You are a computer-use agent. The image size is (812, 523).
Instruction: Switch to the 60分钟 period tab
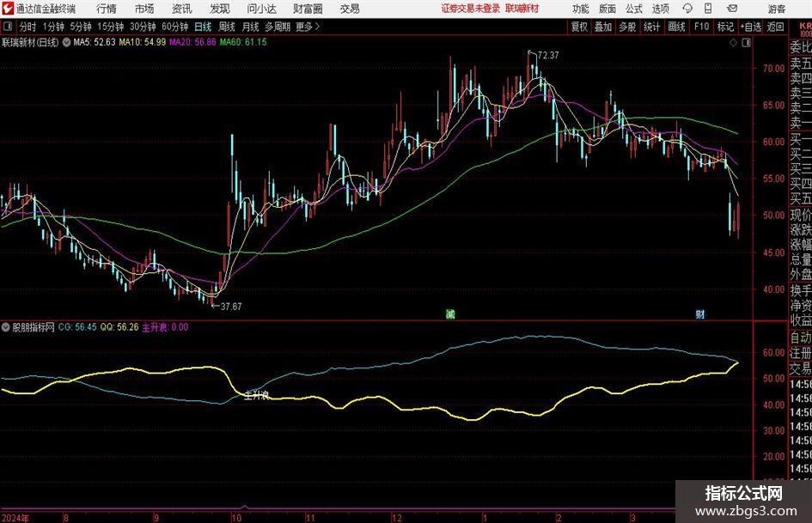click(x=174, y=27)
